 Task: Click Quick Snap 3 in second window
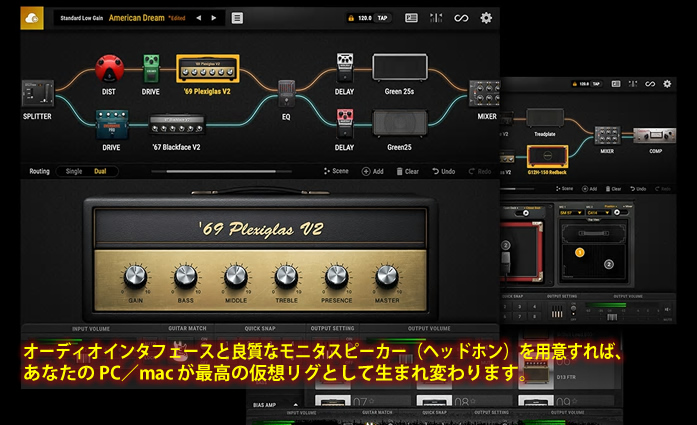click(x=519, y=307)
